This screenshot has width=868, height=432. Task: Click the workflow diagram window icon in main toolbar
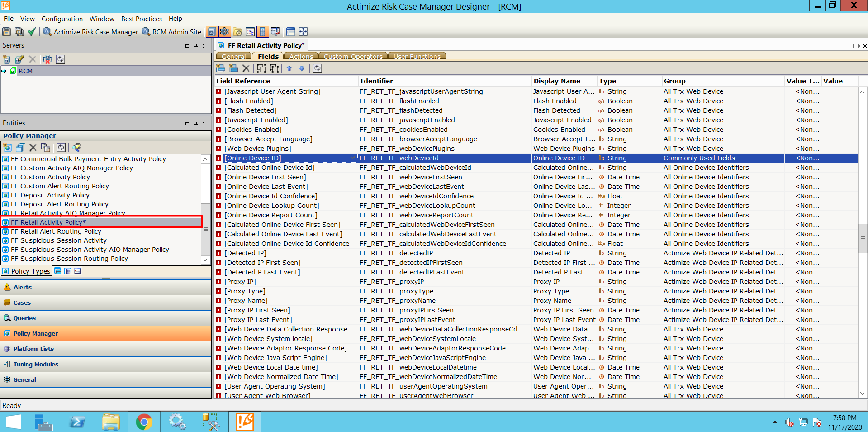point(250,32)
